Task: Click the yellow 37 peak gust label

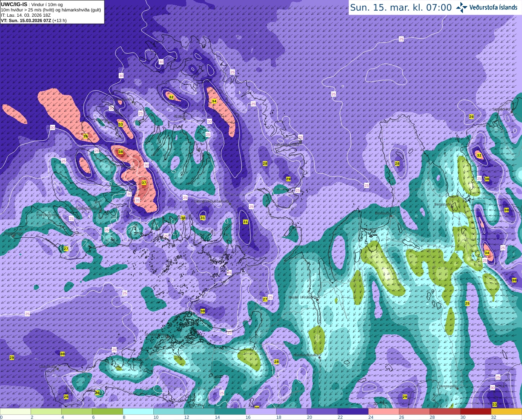Action: coord(144,183)
